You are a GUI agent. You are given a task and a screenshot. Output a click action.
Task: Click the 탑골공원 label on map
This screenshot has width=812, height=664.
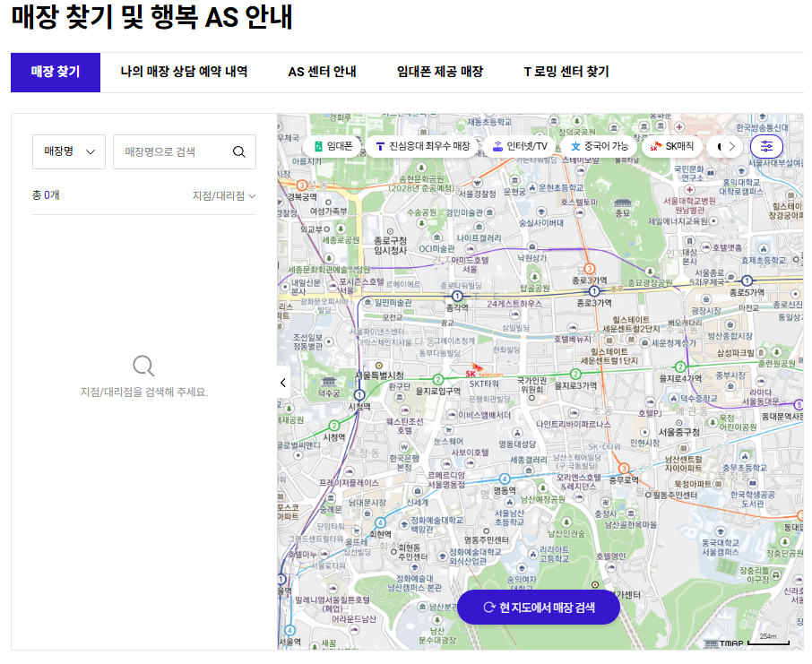(534, 288)
